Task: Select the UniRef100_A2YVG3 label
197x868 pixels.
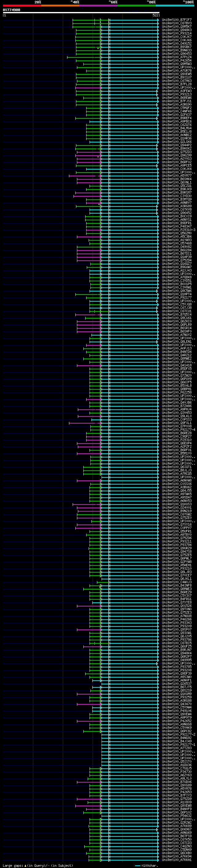Action: point(176,159)
